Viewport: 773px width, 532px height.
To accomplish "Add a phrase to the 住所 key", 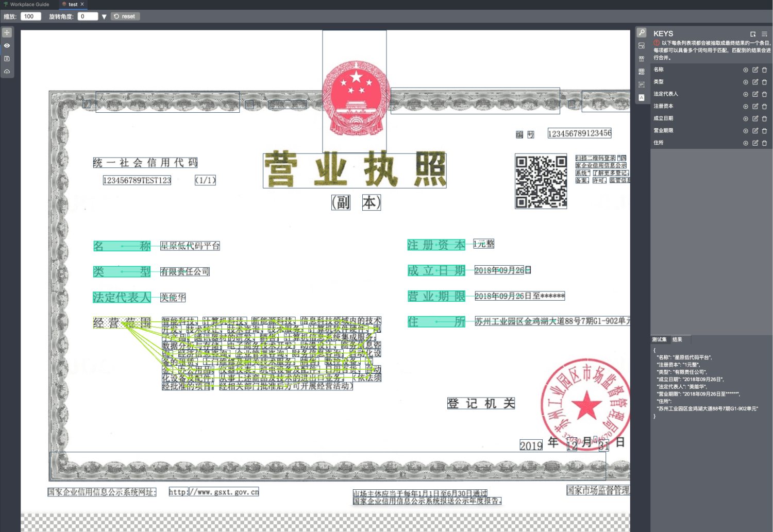I will (x=746, y=143).
